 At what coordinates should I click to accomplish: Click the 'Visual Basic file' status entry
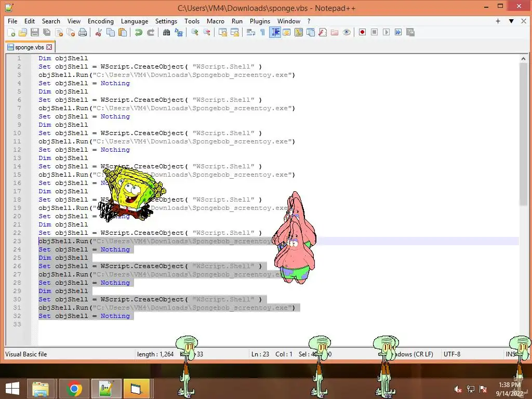pyautogui.click(x=26, y=354)
